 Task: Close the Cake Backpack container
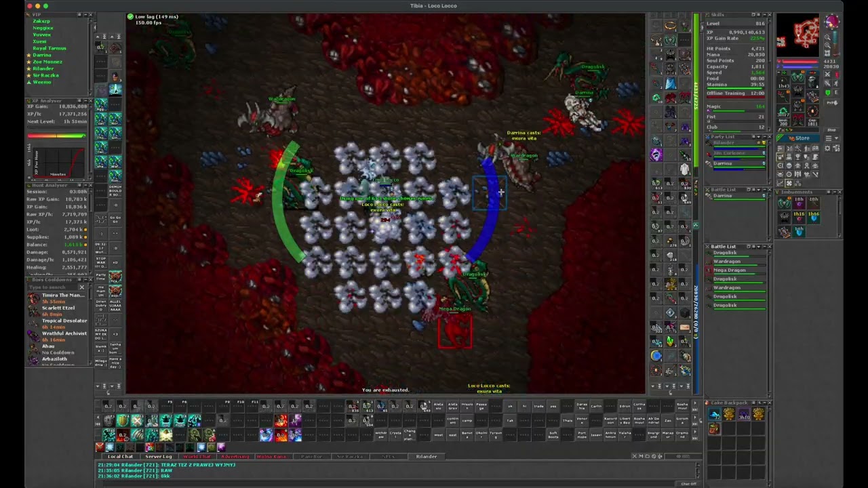coord(769,403)
